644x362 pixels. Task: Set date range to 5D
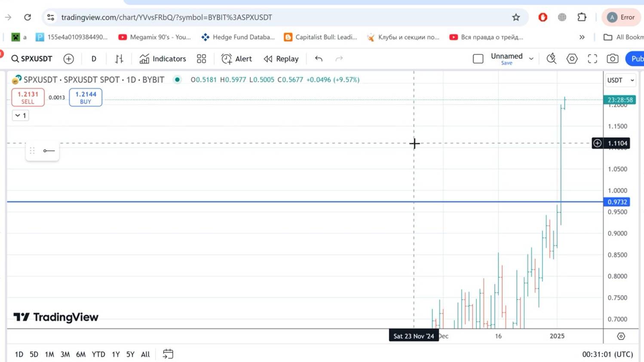(x=34, y=354)
